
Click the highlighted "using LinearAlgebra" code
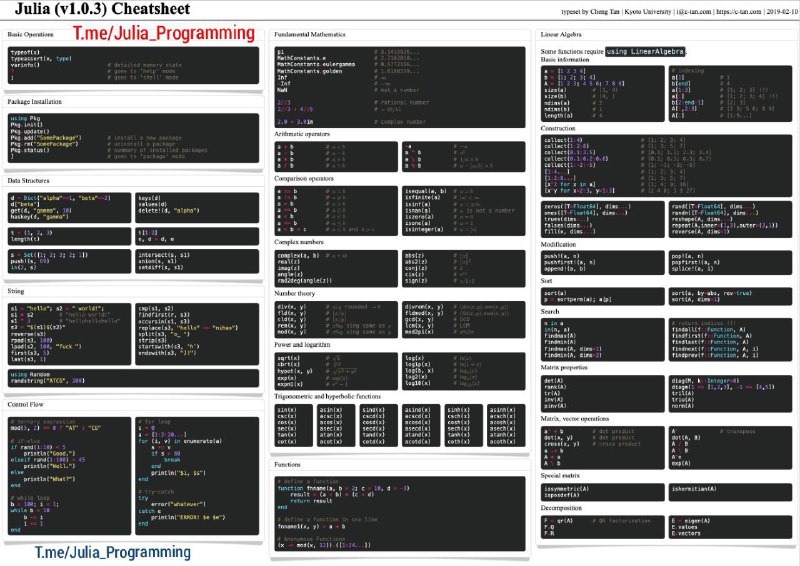645,52
